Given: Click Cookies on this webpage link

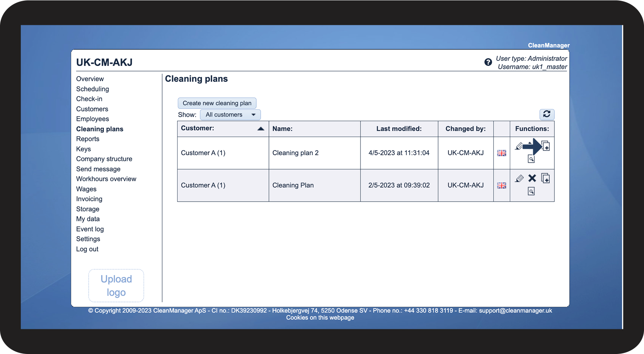Looking at the screenshot, I should 320,318.
